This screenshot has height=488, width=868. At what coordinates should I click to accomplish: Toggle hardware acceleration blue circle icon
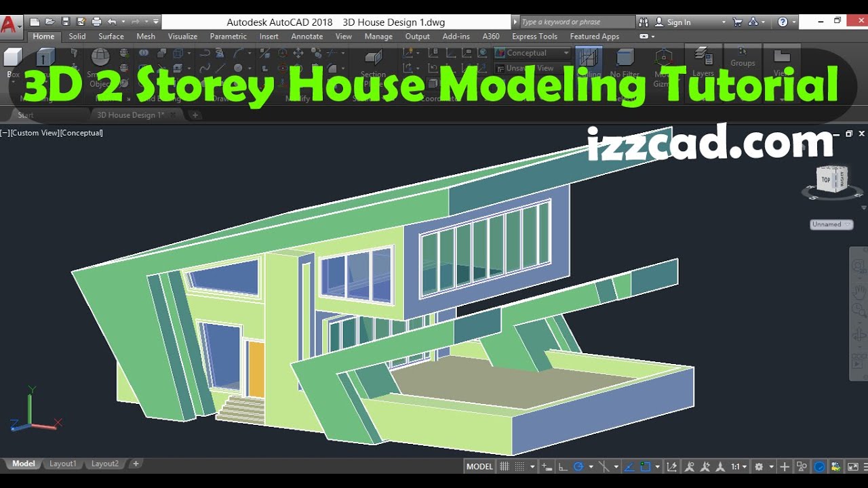click(819, 466)
